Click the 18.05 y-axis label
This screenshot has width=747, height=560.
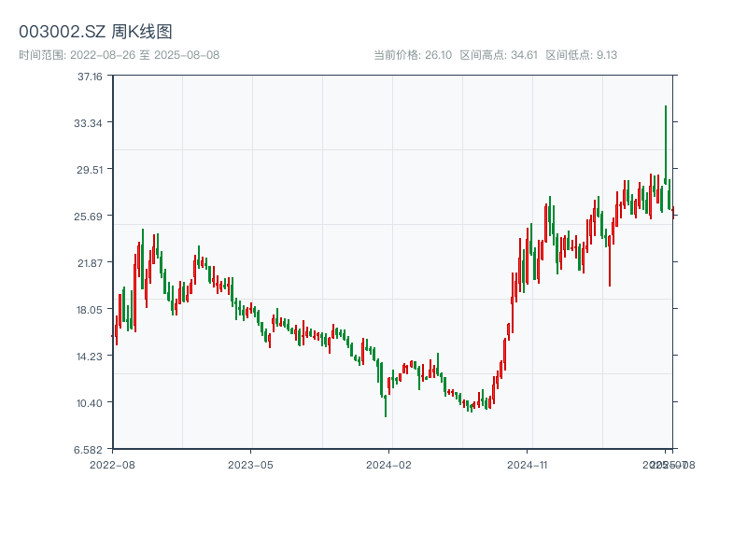[90, 310]
